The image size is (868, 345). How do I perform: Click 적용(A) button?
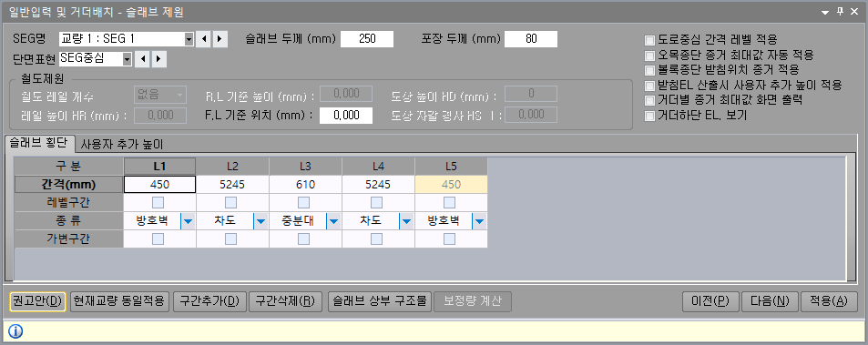[x=829, y=300]
